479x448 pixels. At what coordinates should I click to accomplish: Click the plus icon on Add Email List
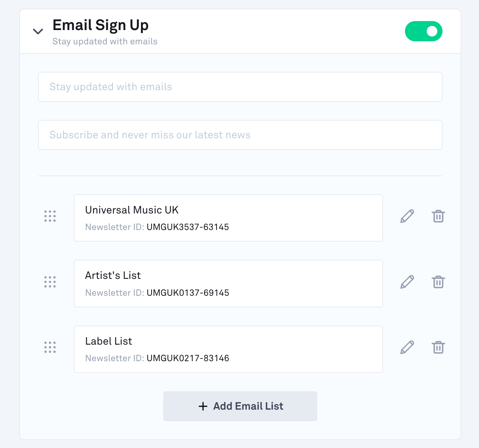(x=203, y=406)
